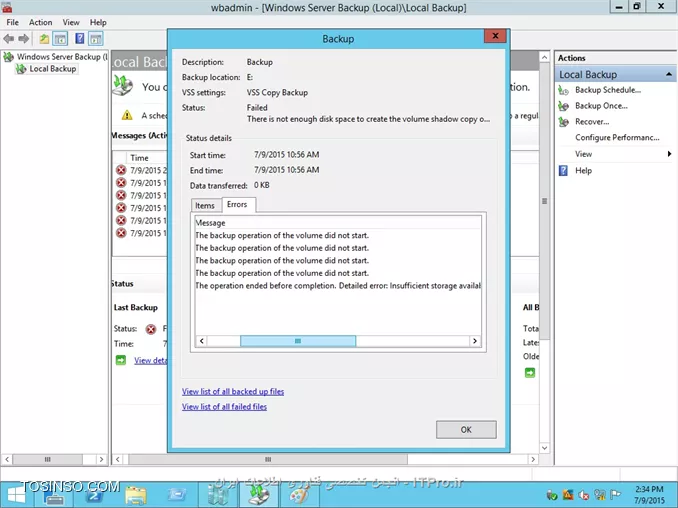
Task: Toggle the Show/Hide Action Pane toolbar icon
Action: [x=96, y=39]
